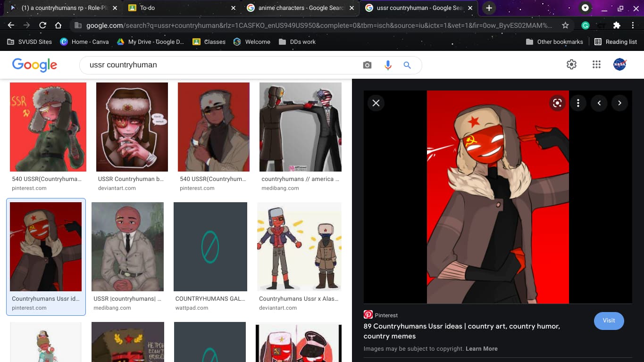This screenshot has height=362, width=644.
Task: Close the To-do tab
Action: (233, 8)
